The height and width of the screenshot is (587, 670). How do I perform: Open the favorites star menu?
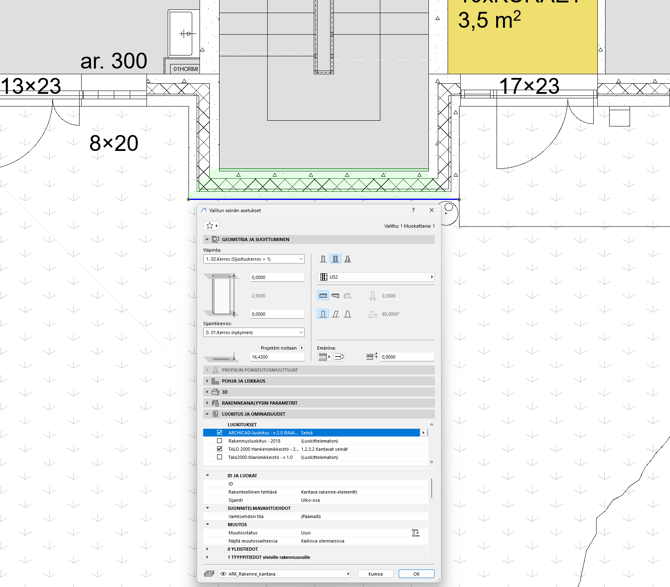pyautogui.click(x=212, y=226)
